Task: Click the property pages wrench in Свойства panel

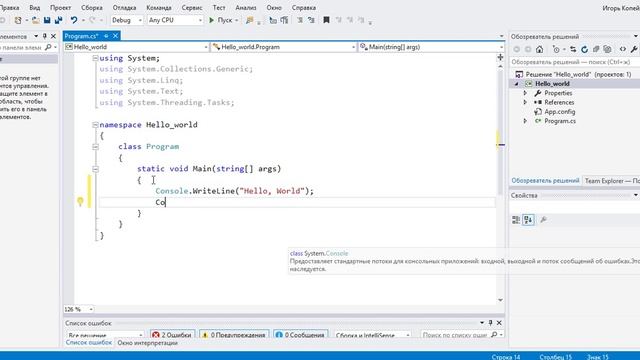Action: 543,220
